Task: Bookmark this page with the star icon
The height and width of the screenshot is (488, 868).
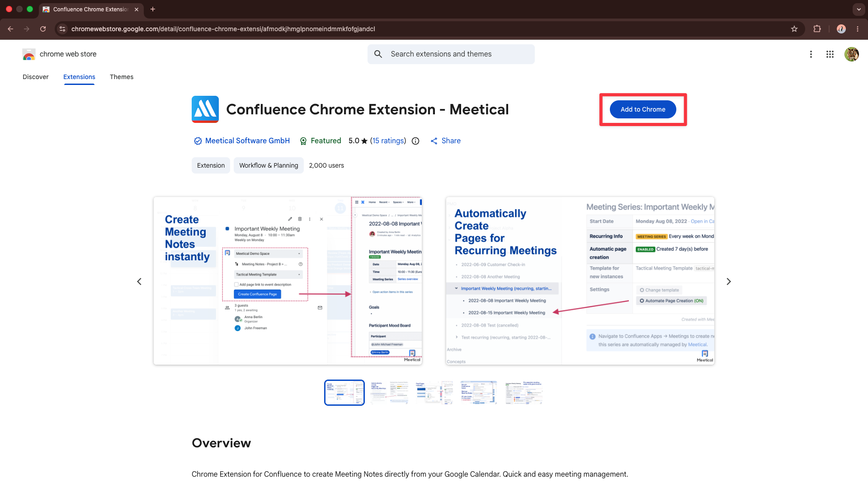Action: 794,29
